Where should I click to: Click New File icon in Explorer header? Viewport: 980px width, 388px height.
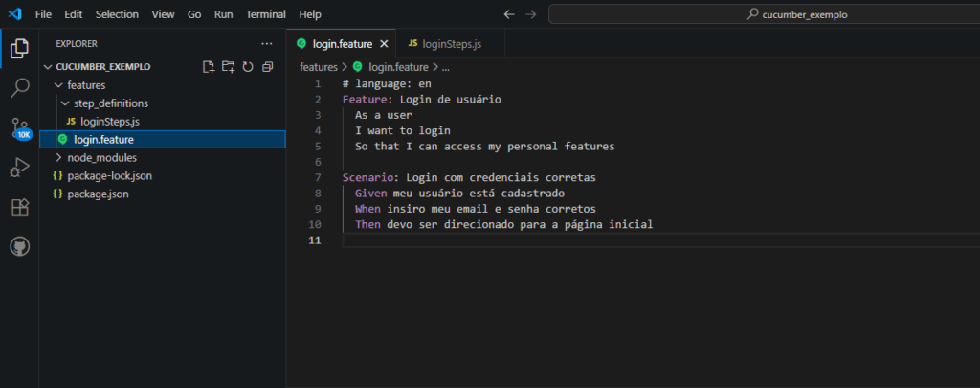tap(209, 67)
